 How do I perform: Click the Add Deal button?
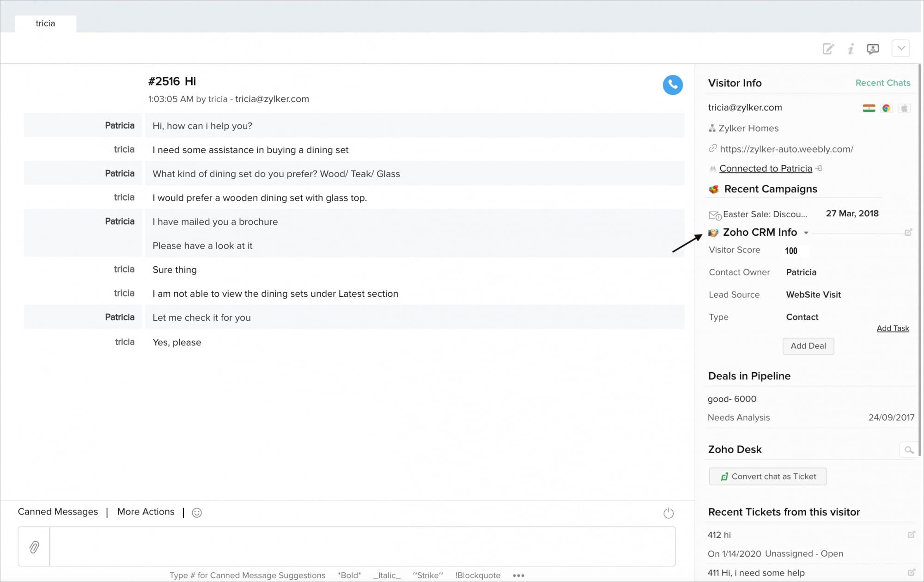pos(808,346)
